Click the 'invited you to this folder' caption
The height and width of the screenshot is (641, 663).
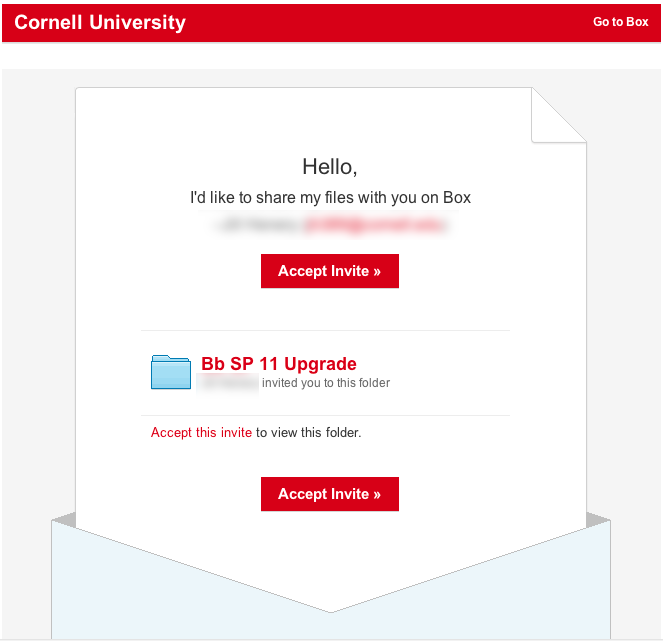click(326, 383)
